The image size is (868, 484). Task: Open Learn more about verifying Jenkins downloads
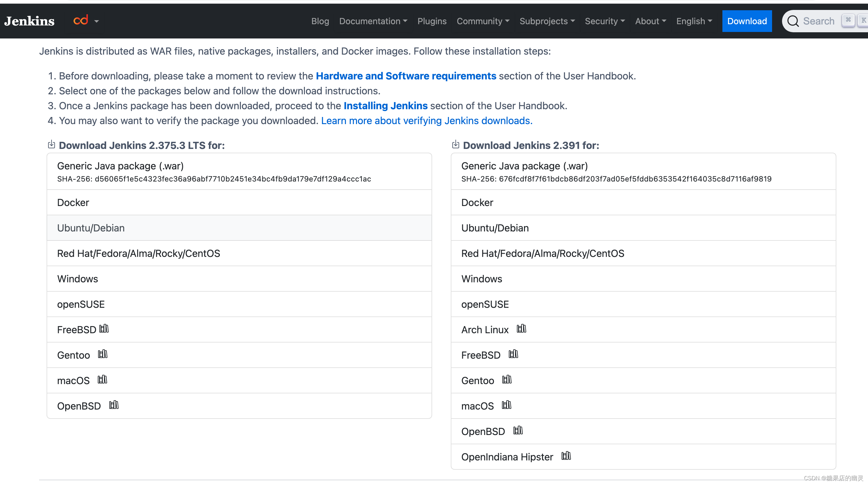click(427, 121)
